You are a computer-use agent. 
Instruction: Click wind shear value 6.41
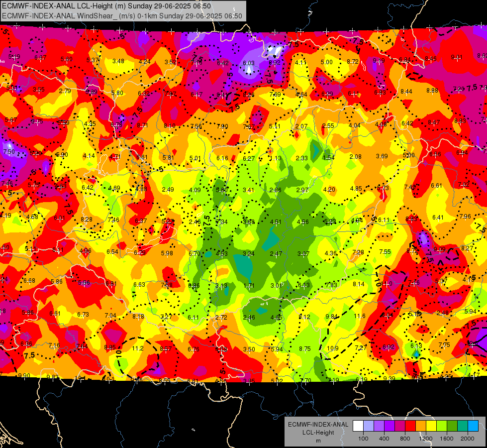tap(438, 218)
